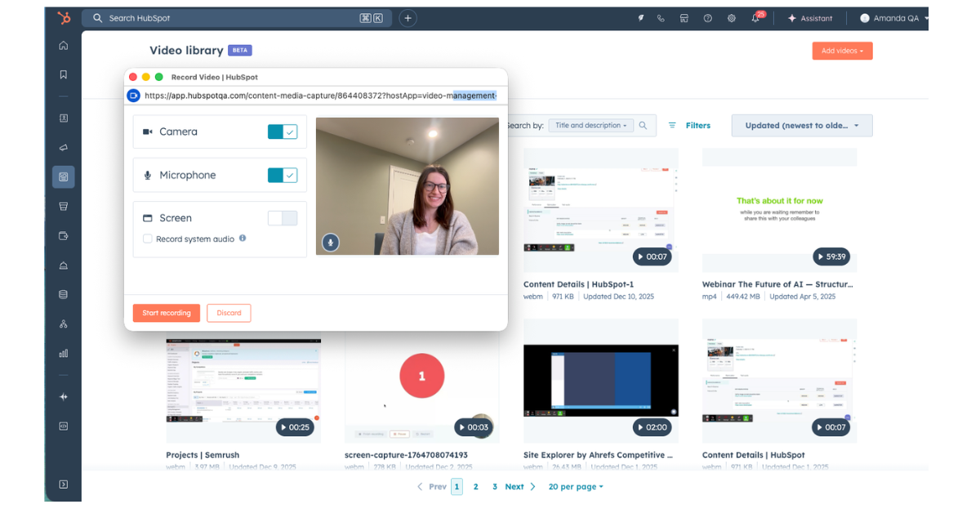Open the 20 per page dropdown
This screenshot has height=513, width=980.
(x=573, y=486)
